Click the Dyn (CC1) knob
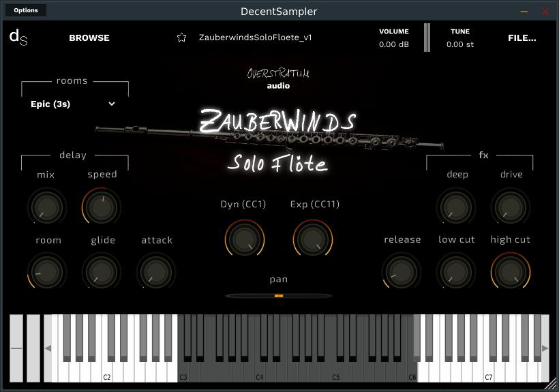 pos(245,239)
